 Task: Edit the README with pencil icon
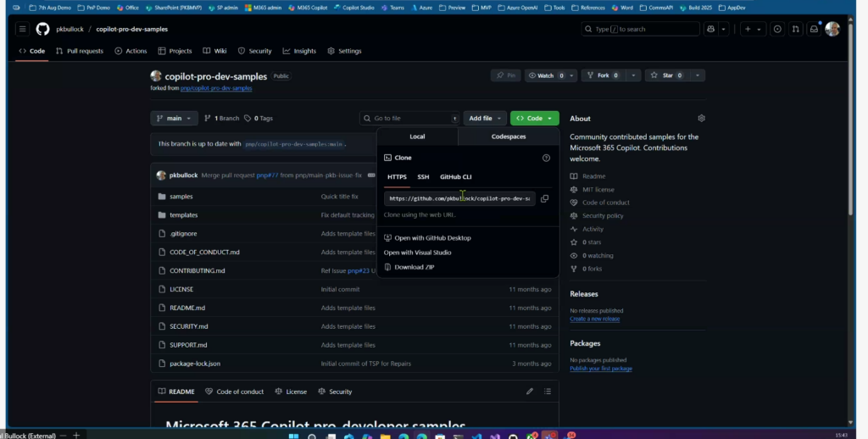[x=530, y=392]
